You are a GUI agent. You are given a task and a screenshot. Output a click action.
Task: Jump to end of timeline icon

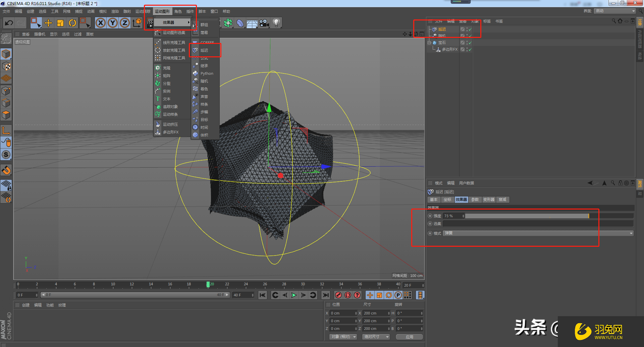(x=325, y=295)
